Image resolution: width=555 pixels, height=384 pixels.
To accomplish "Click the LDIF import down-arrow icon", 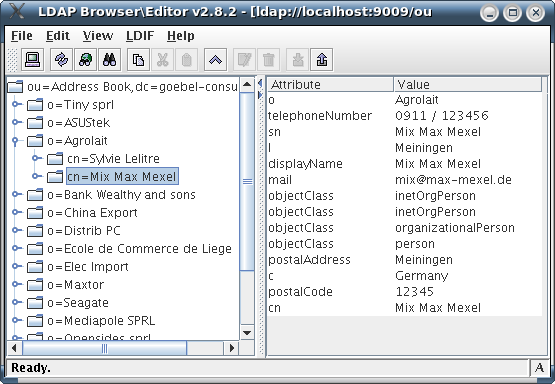I will click(297, 59).
